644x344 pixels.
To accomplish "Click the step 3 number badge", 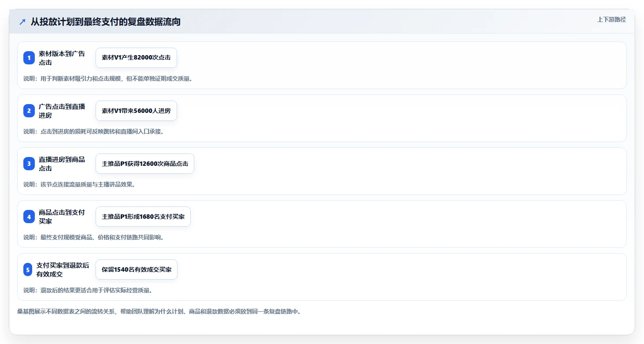I will point(29,164).
